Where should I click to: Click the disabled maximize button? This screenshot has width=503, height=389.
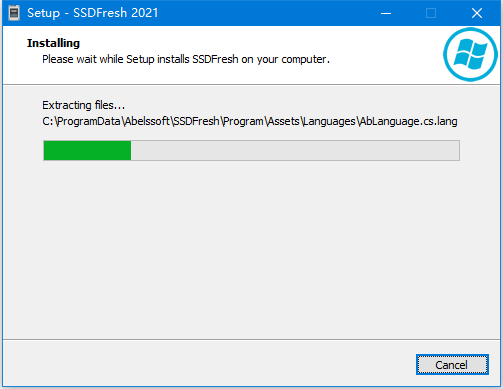pos(431,13)
